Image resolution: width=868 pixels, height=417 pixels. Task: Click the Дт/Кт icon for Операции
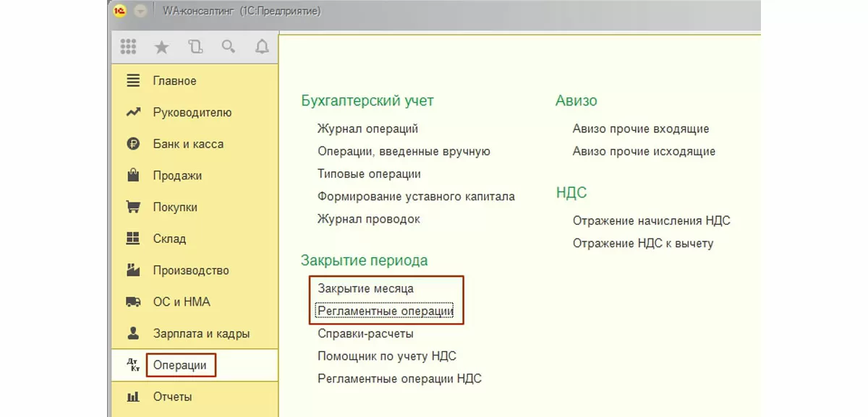[x=133, y=365]
